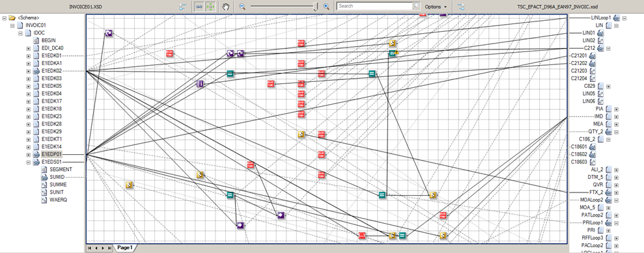Expand the E1EDP01 node
644x253 pixels.
pyautogui.click(x=29, y=155)
